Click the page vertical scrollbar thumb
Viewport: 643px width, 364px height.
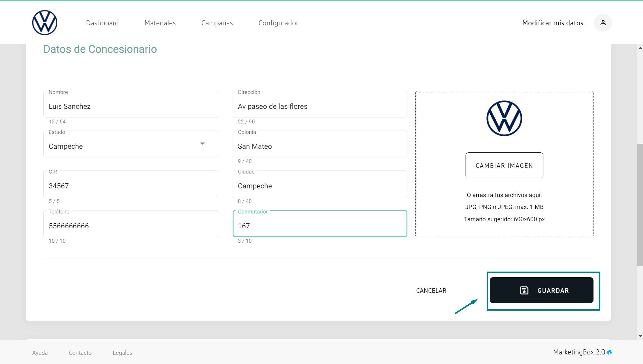(640, 205)
